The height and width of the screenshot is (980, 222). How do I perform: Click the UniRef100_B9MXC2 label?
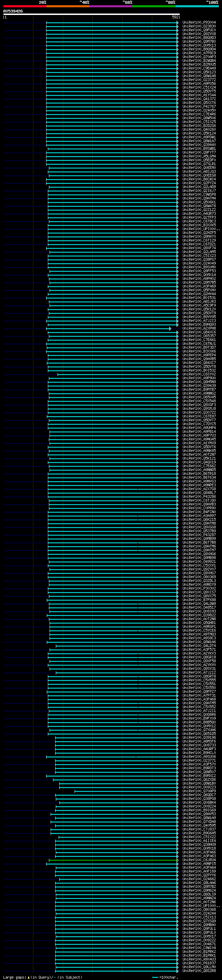pyautogui.click(x=199, y=776)
